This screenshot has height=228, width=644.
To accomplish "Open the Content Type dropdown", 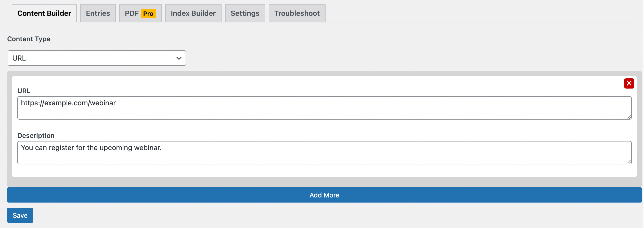I will click(x=97, y=58).
